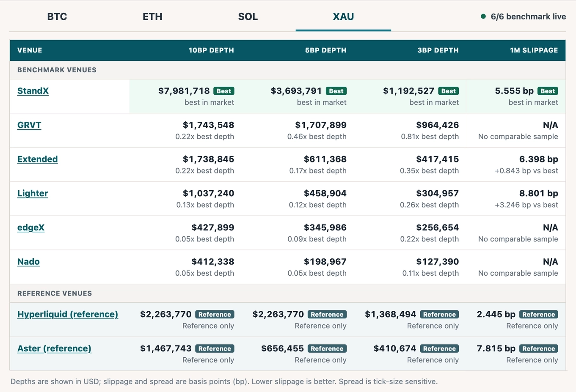The width and height of the screenshot is (576, 392).
Task: Click the "$412,338" Nado depth value
Action: pyautogui.click(x=213, y=262)
